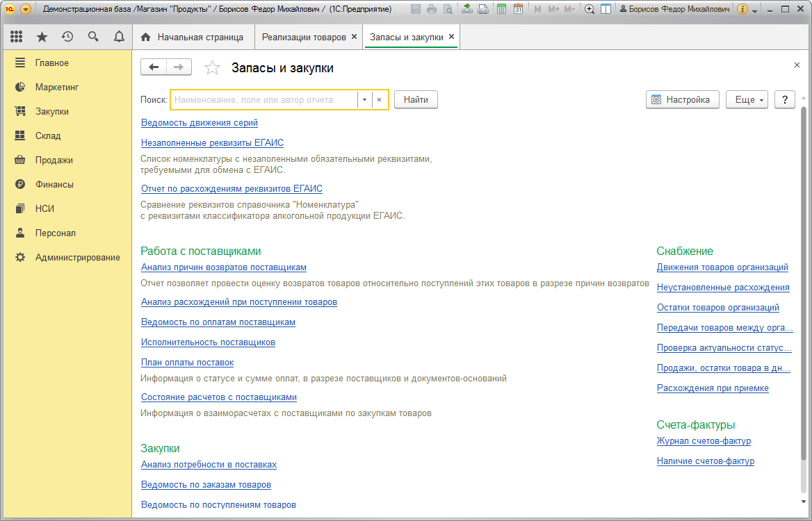
Task: Close the Запасы и закупки tab
Action: (452, 37)
